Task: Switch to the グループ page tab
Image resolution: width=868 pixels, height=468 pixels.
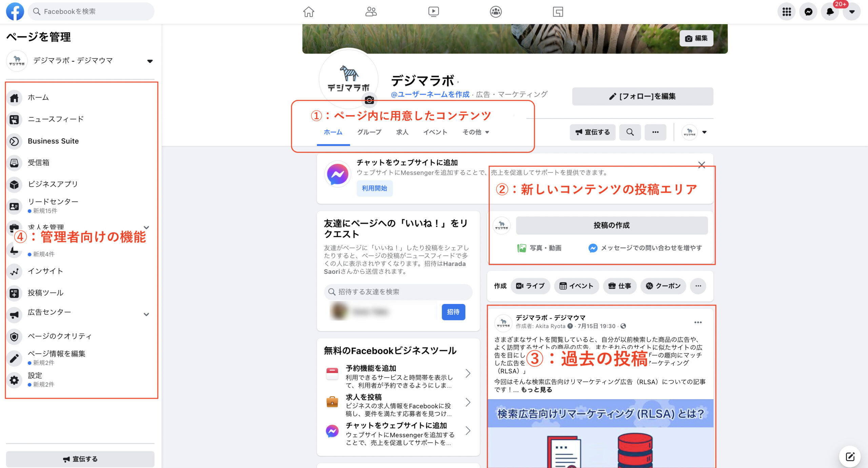Action: tap(369, 132)
